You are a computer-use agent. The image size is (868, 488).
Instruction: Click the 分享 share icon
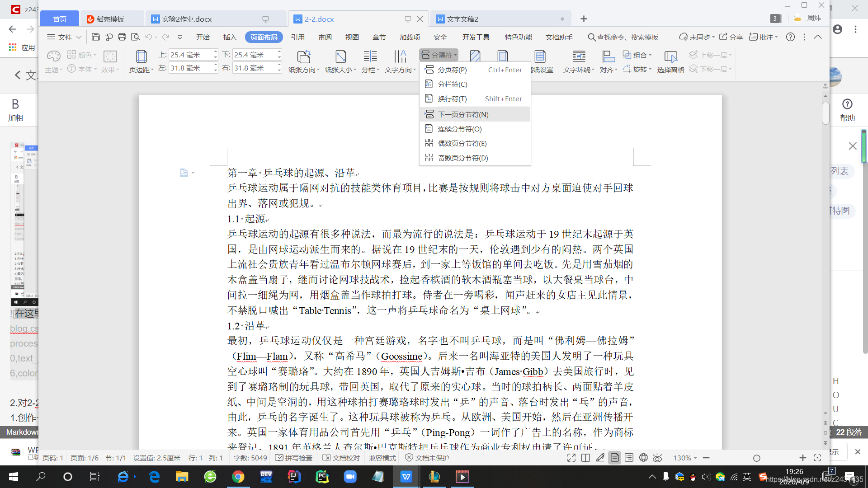(731, 37)
